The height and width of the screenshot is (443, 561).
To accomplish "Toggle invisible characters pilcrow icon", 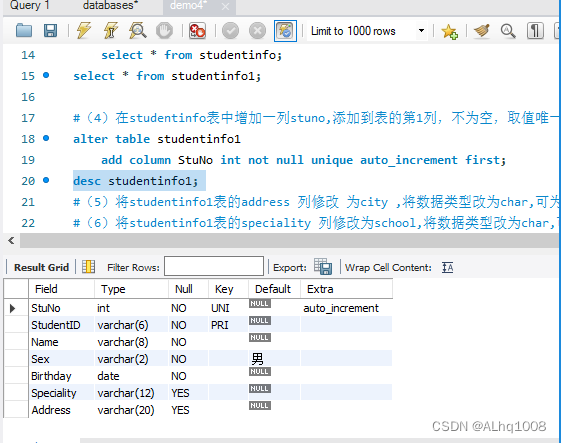I will pos(535,31).
